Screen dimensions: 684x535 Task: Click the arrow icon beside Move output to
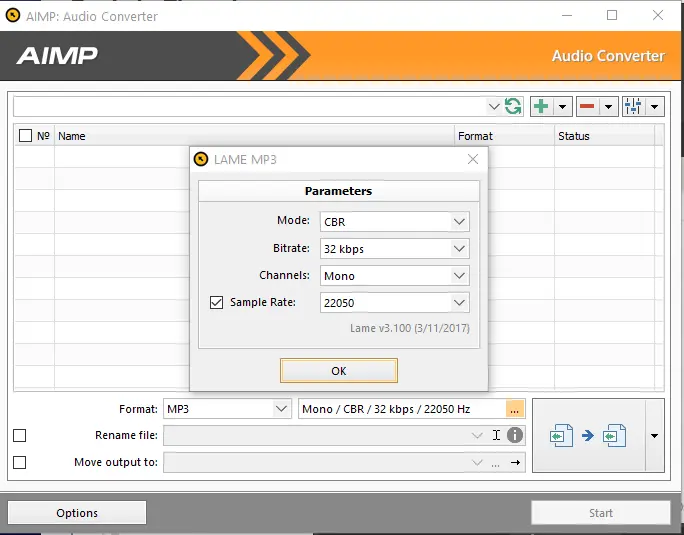516,462
